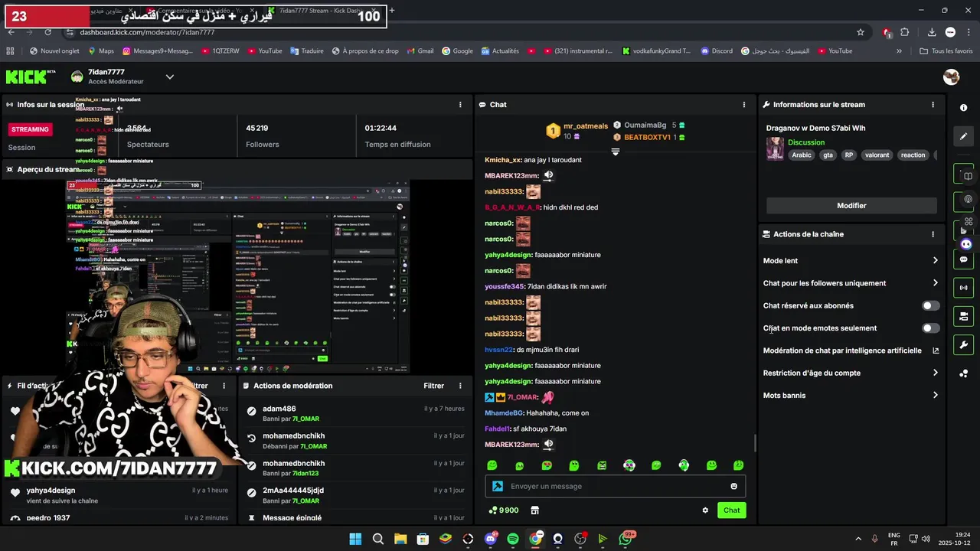The height and width of the screenshot is (551, 980).
Task: Click the valorant tag
Action: tap(877, 155)
